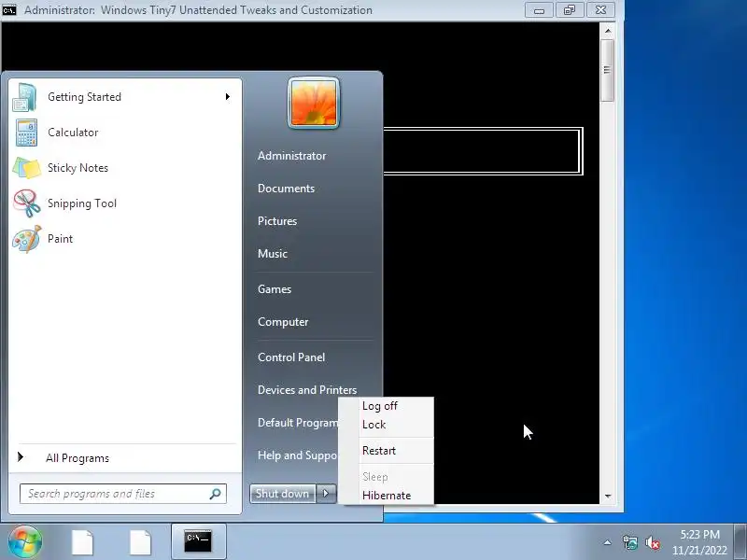Open Music from the Start menu

click(x=273, y=254)
